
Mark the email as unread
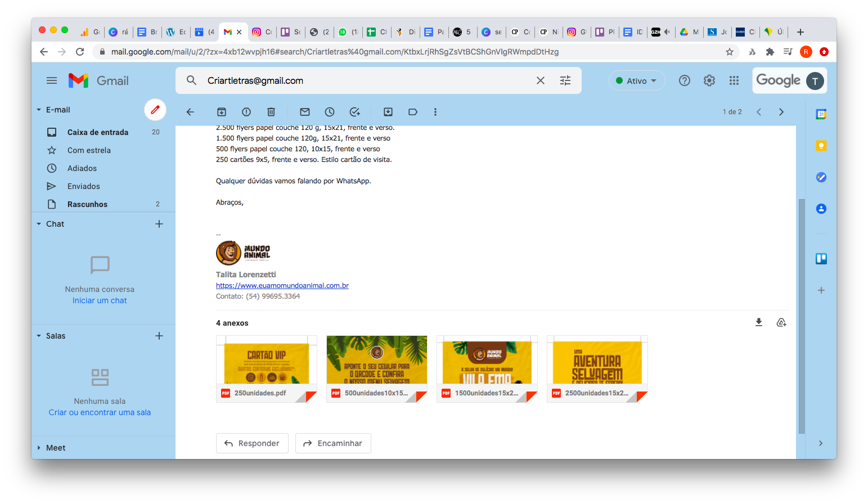point(305,112)
